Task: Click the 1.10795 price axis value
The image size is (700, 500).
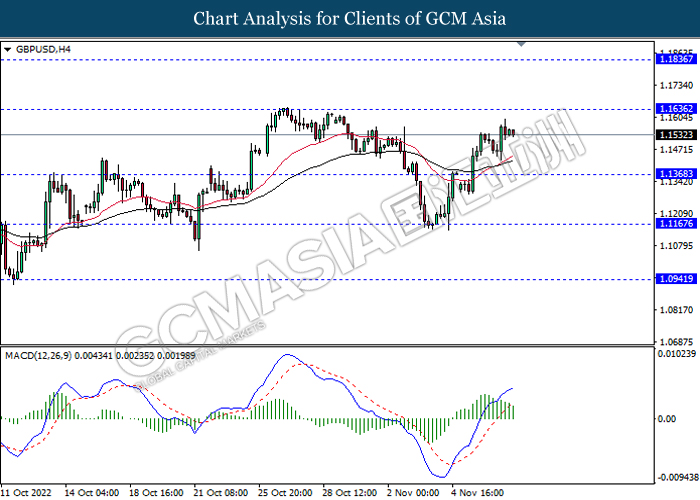Action: click(x=676, y=246)
